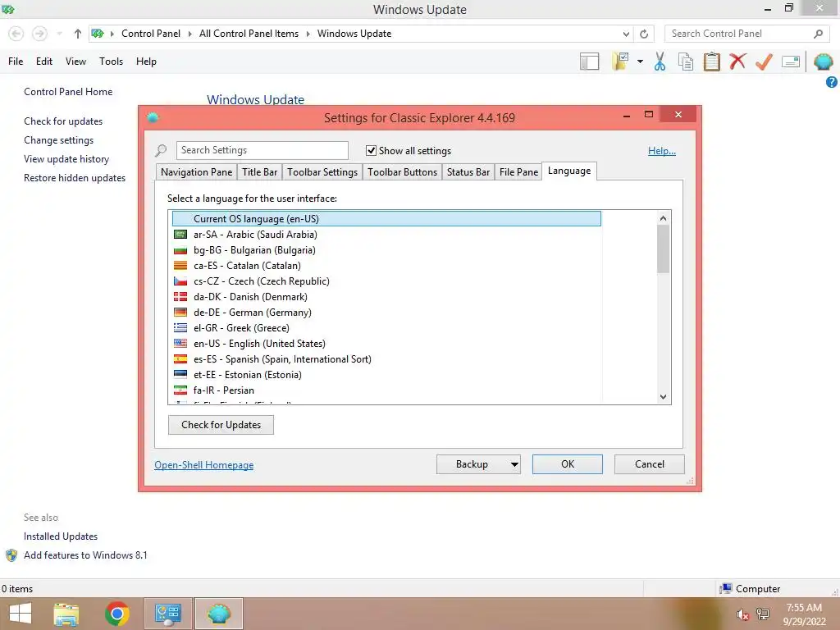
Task: Click the Back navigation arrow
Action: click(x=16, y=34)
